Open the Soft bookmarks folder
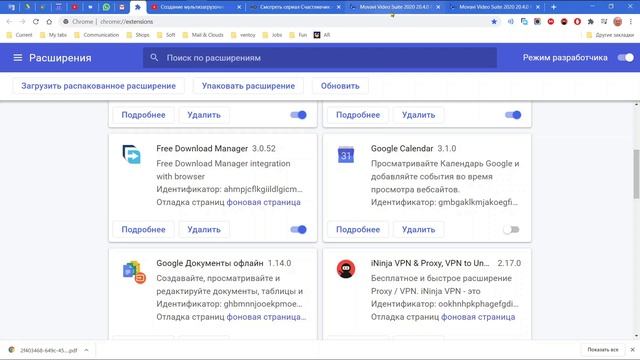This screenshot has height=360, width=640. point(166,35)
